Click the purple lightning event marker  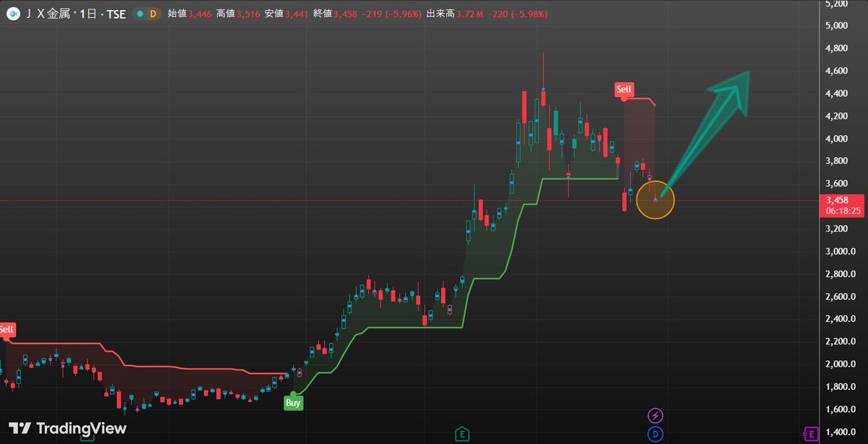[655, 415]
